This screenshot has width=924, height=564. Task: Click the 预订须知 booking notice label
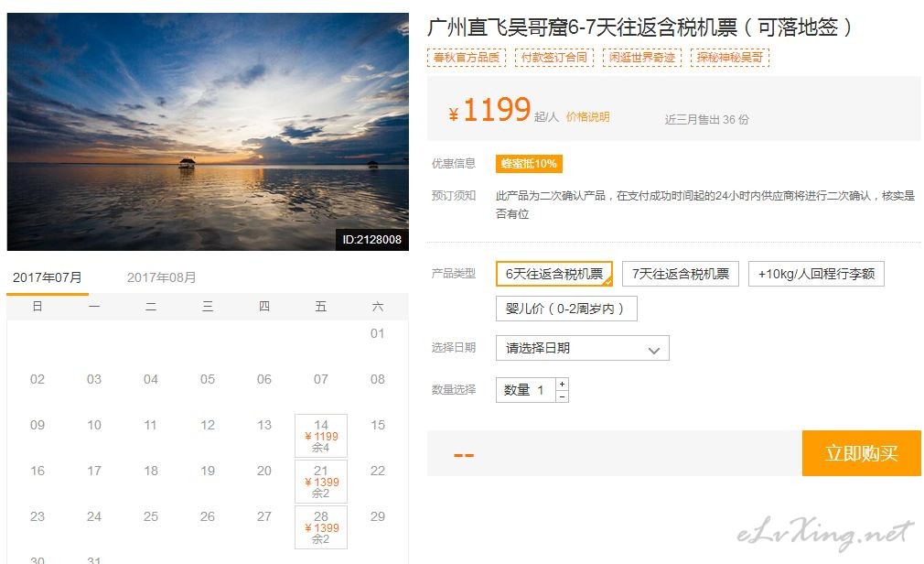point(453,195)
